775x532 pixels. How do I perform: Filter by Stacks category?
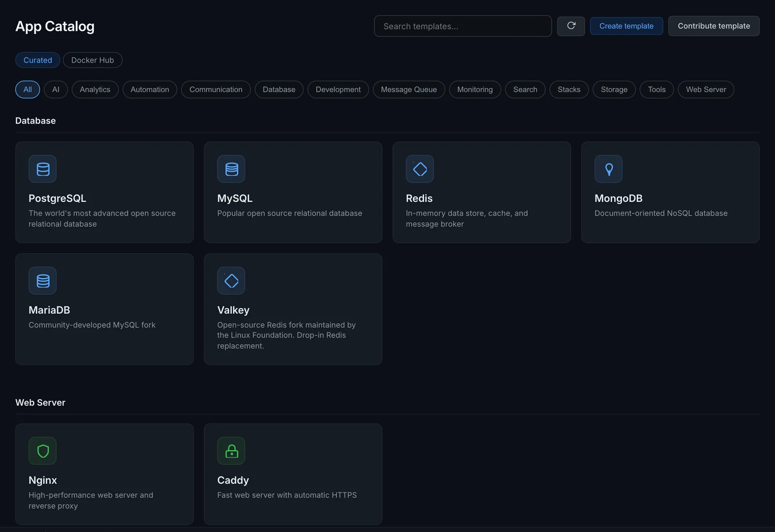[x=569, y=90]
